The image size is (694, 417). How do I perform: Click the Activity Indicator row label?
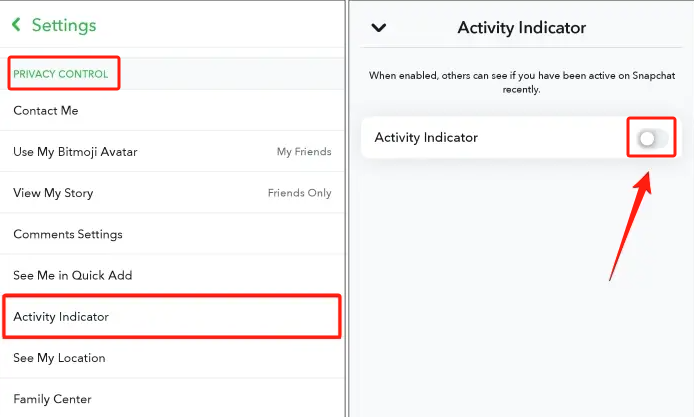(426, 138)
